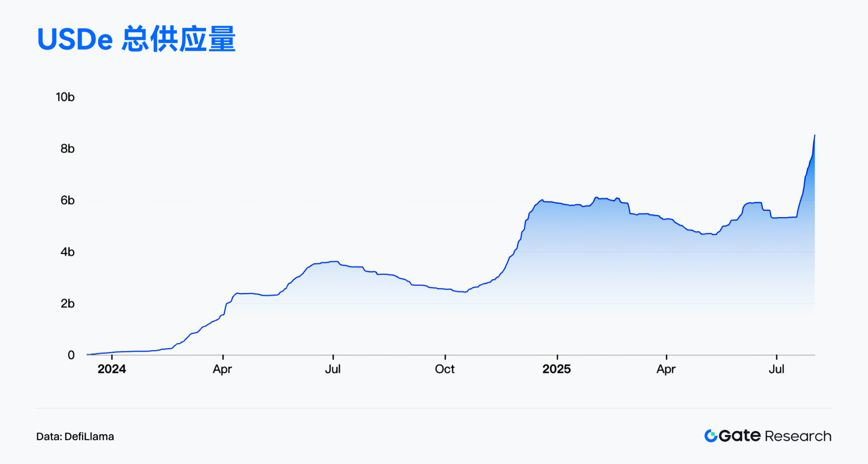Click the bold Gate wordmark text
Viewport: 868px width, 464px height.
pyautogui.click(x=739, y=436)
